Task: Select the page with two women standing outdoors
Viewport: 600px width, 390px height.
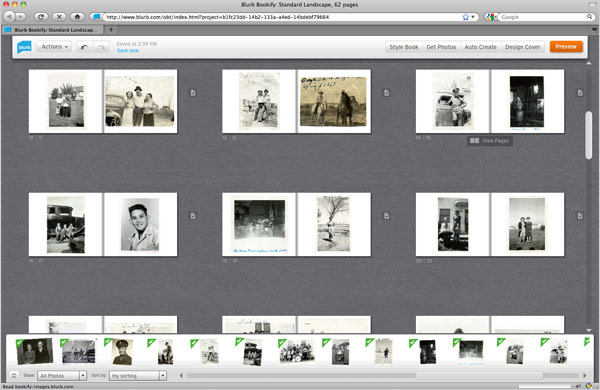Action: [x=527, y=224]
